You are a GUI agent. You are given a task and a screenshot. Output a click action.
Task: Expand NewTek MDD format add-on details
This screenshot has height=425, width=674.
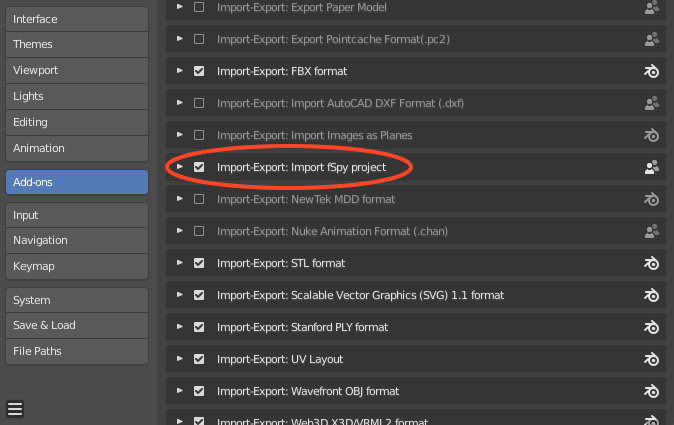click(180, 199)
